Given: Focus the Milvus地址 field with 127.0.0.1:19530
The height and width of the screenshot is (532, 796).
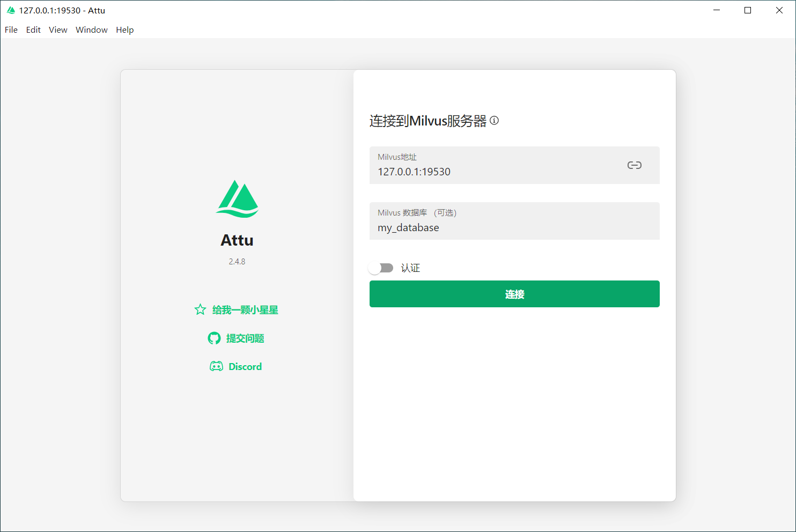Looking at the screenshot, I should [x=514, y=165].
